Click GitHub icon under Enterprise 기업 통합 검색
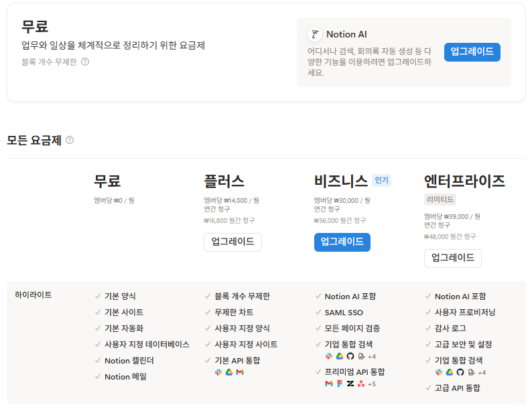The width and height of the screenshot is (532, 409). pos(460,372)
